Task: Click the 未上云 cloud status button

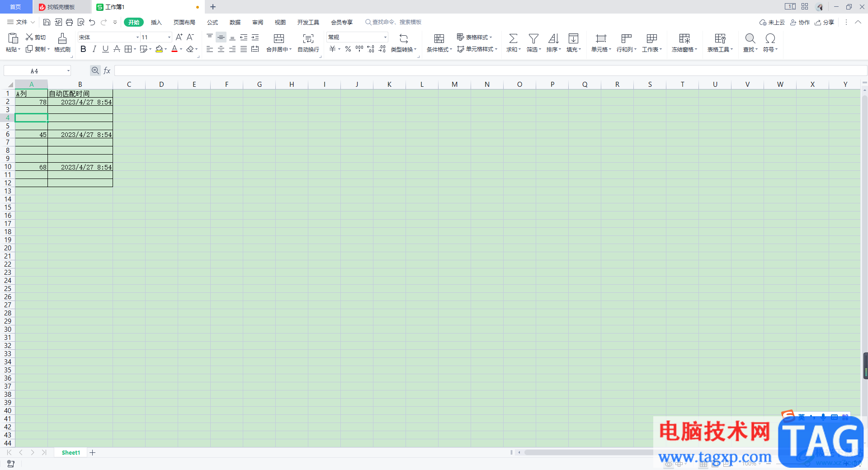Action: pyautogui.click(x=772, y=22)
